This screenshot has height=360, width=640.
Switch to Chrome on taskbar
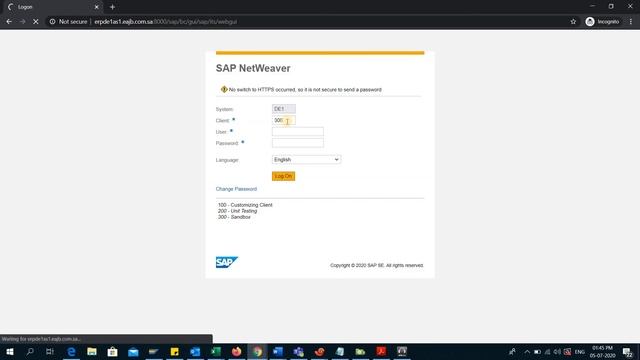pos(257,351)
